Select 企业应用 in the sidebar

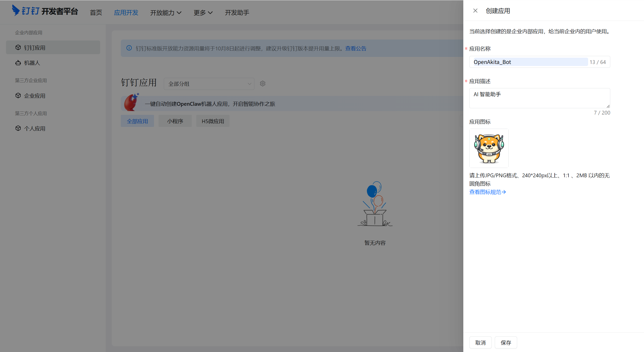[53, 96]
